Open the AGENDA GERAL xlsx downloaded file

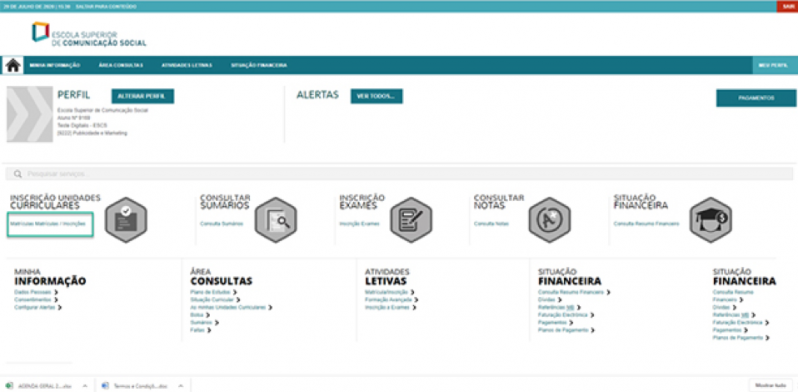45,386
